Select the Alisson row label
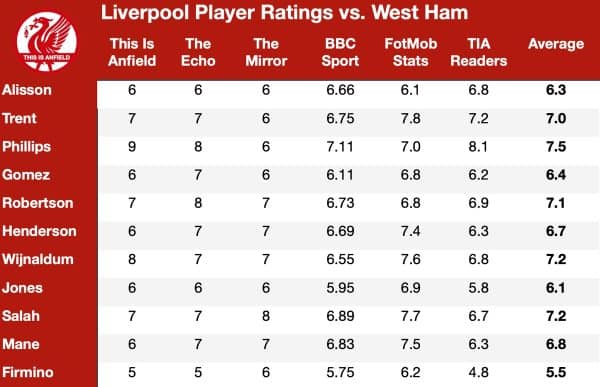 27,90
